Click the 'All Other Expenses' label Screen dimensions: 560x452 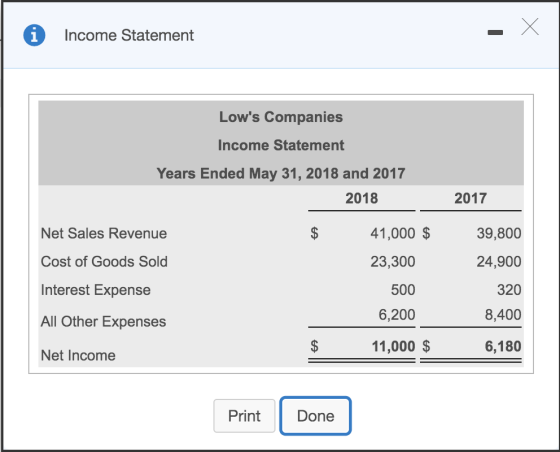104,321
